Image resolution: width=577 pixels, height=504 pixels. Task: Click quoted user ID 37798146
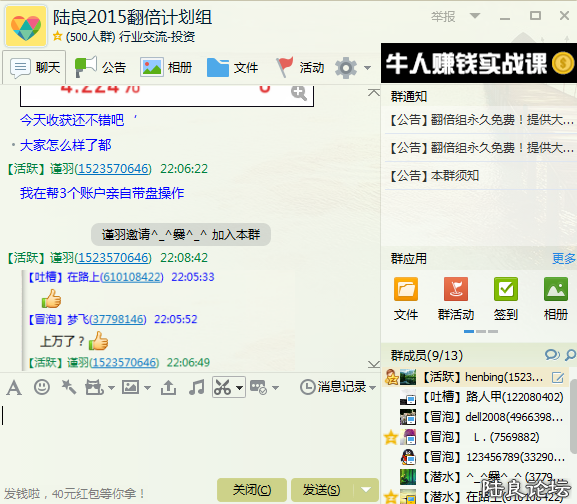[x=118, y=319]
